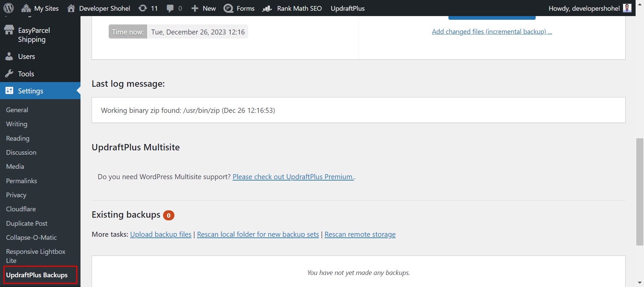Open the Users sidebar menu
The width and height of the screenshot is (644, 287).
26,56
